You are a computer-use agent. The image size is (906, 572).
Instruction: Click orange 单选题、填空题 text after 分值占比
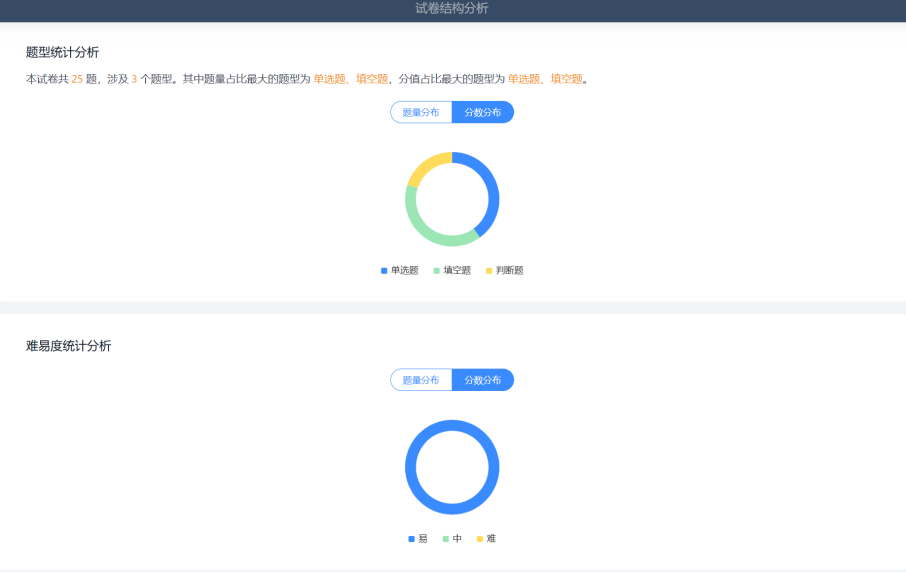pos(545,79)
